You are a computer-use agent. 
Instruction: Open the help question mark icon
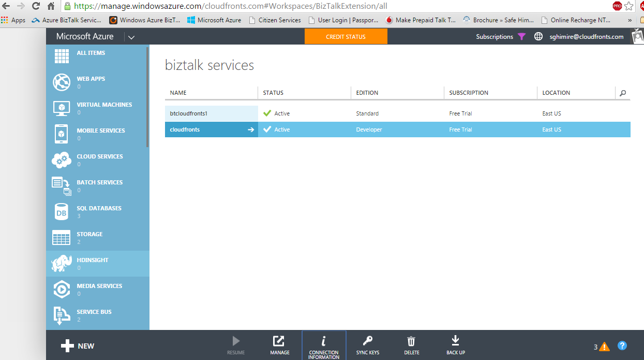point(622,346)
